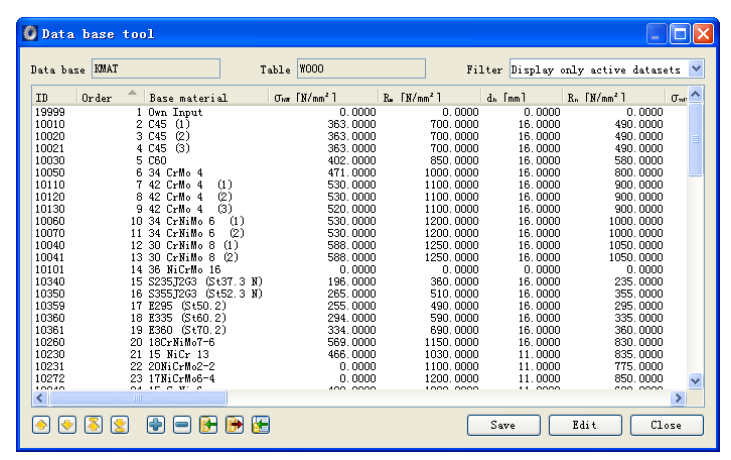Click the 235.0000 value in the S235J2G3 row
Viewport: 731px width, 460px height.
[639, 282]
